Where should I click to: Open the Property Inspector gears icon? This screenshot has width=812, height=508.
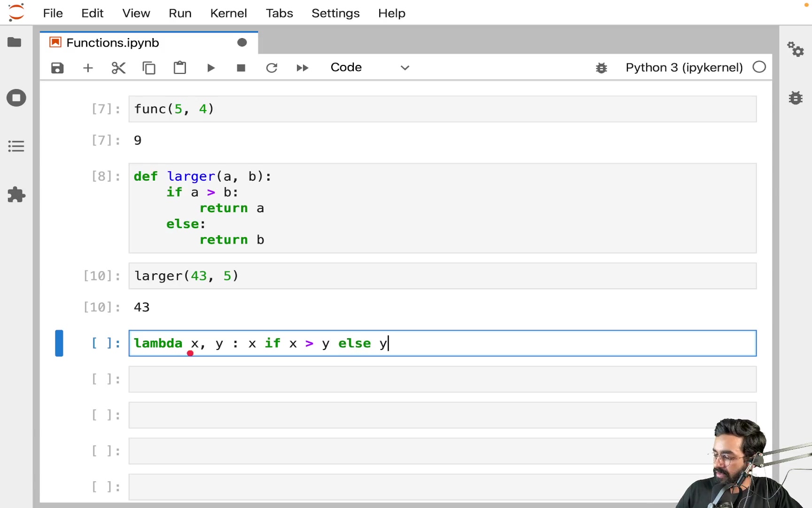tap(796, 49)
